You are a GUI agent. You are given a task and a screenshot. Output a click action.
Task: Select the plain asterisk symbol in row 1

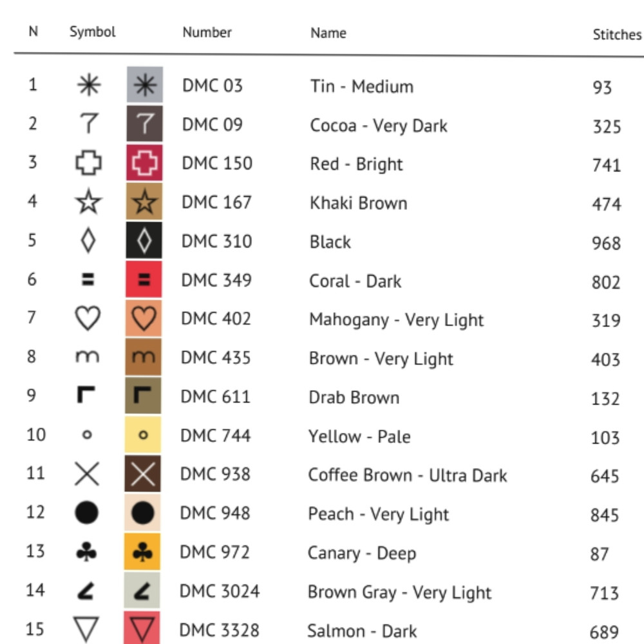(x=88, y=85)
